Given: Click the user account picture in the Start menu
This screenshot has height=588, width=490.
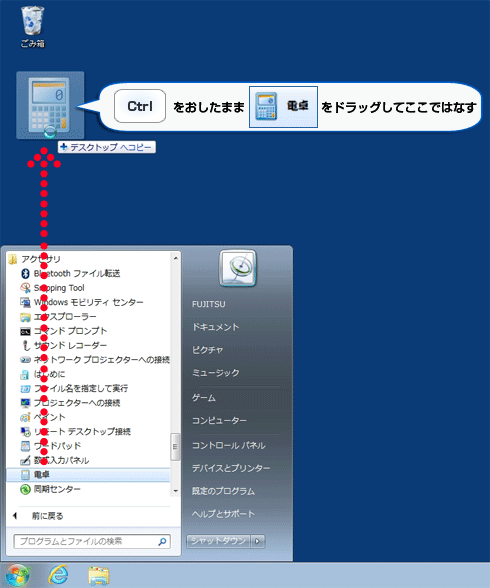Looking at the screenshot, I should [x=238, y=268].
